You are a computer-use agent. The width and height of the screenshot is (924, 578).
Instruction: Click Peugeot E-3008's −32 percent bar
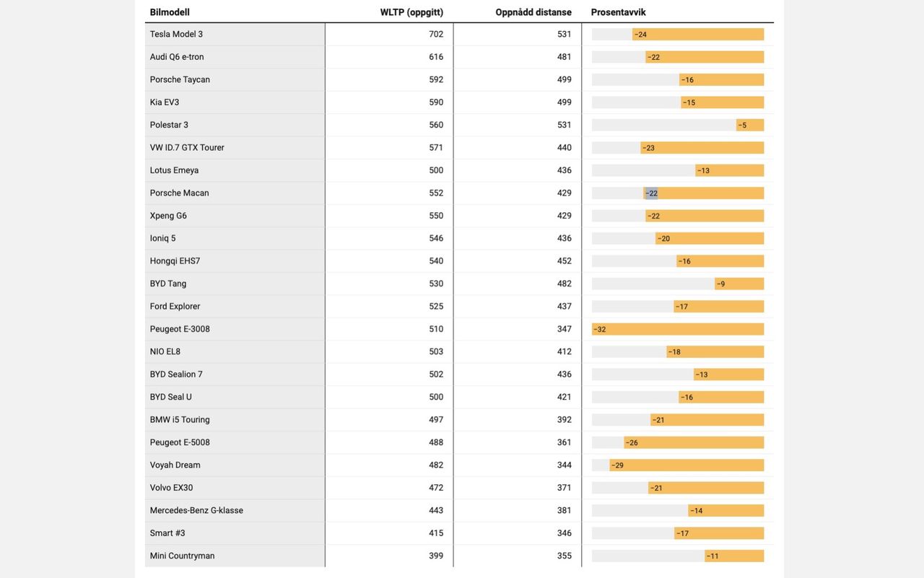(677, 330)
